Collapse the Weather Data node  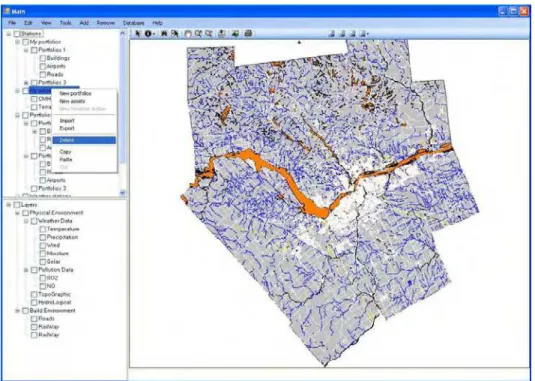26,221
